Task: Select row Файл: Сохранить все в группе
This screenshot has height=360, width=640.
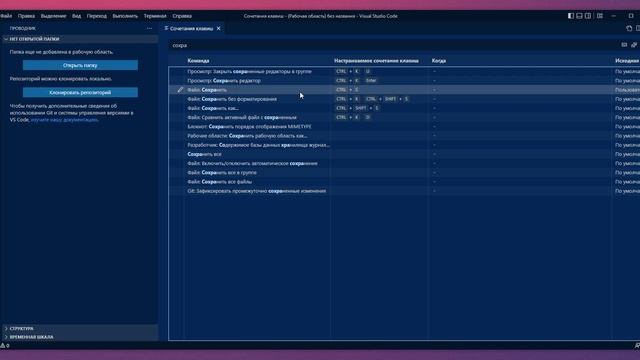Action: point(404,173)
